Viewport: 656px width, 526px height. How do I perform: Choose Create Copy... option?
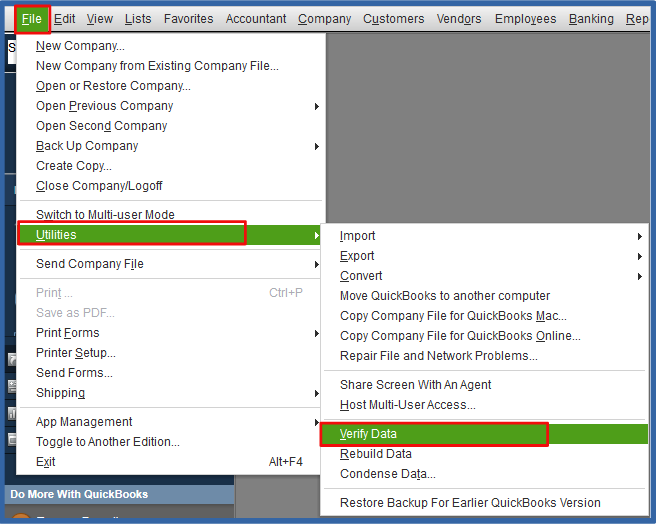coord(169,166)
